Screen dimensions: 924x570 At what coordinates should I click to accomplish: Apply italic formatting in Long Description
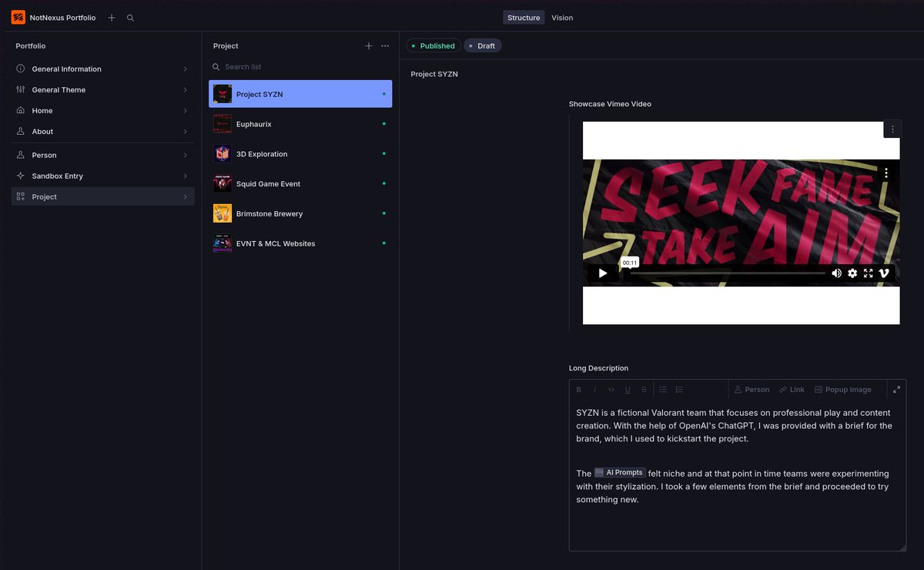click(x=594, y=390)
